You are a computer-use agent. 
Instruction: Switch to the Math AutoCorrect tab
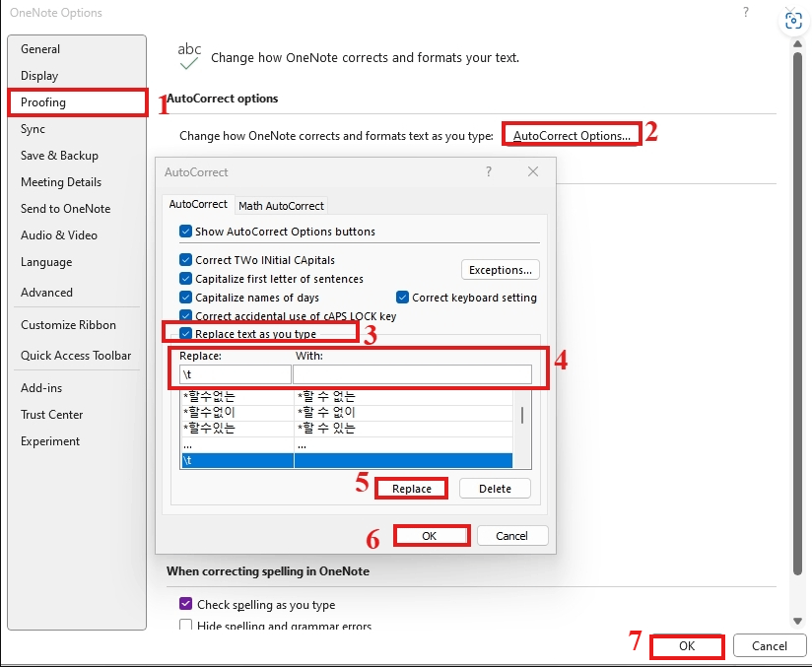click(281, 206)
